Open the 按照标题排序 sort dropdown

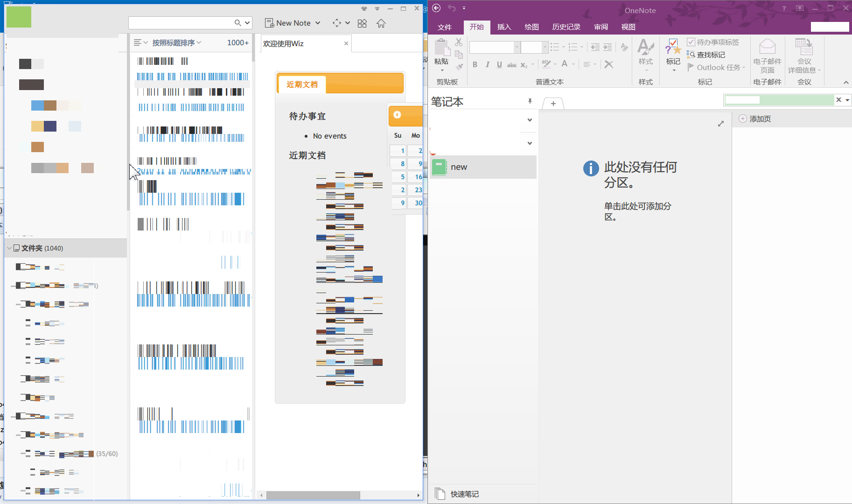(176, 42)
